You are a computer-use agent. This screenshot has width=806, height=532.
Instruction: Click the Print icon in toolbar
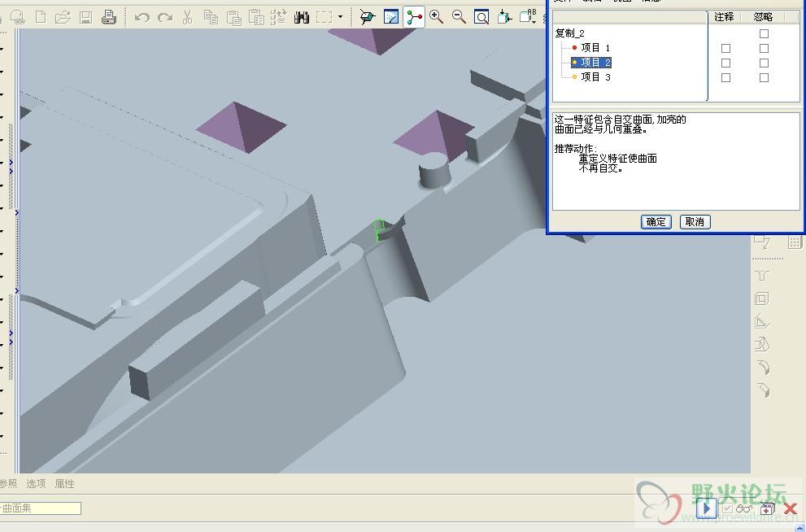click(108, 16)
